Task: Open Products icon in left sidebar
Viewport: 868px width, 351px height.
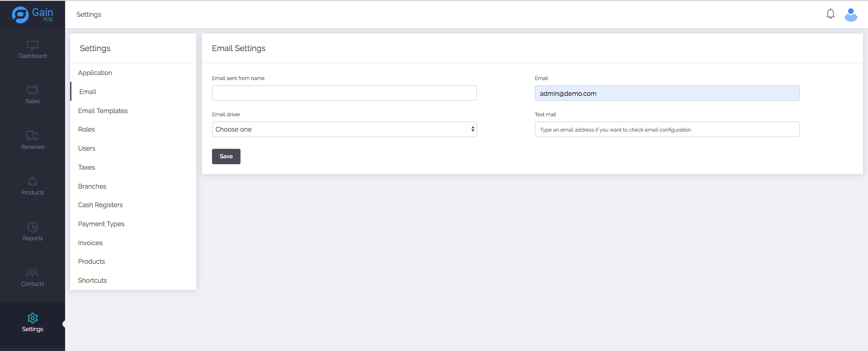Action: point(33,181)
